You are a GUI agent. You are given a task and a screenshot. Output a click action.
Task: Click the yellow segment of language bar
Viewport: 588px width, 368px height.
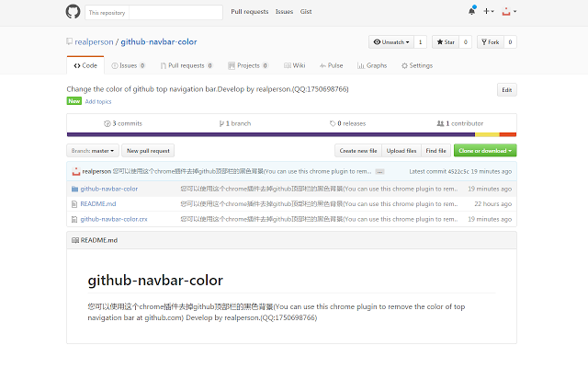tap(487, 134)
